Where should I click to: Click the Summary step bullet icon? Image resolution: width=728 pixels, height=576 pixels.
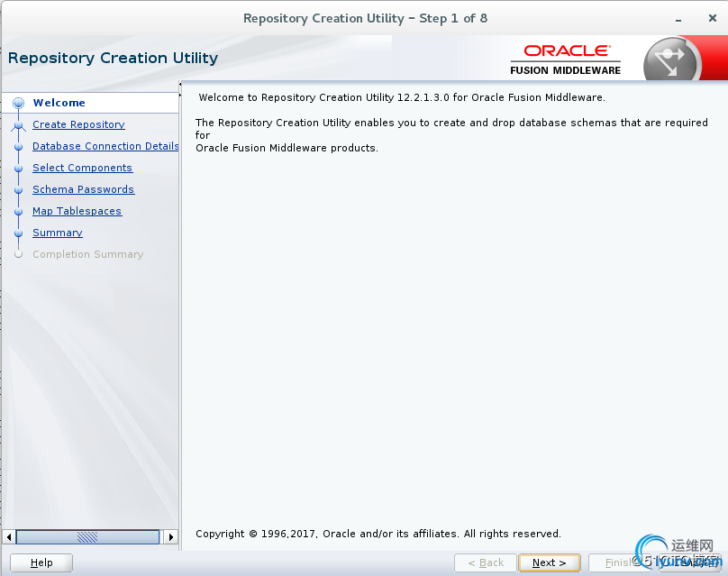(x=19, y=233)
